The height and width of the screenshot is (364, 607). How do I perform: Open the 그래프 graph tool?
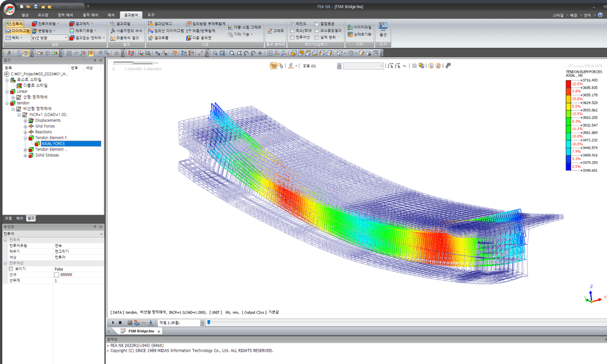pyautogui.click(x=275, y=30)
